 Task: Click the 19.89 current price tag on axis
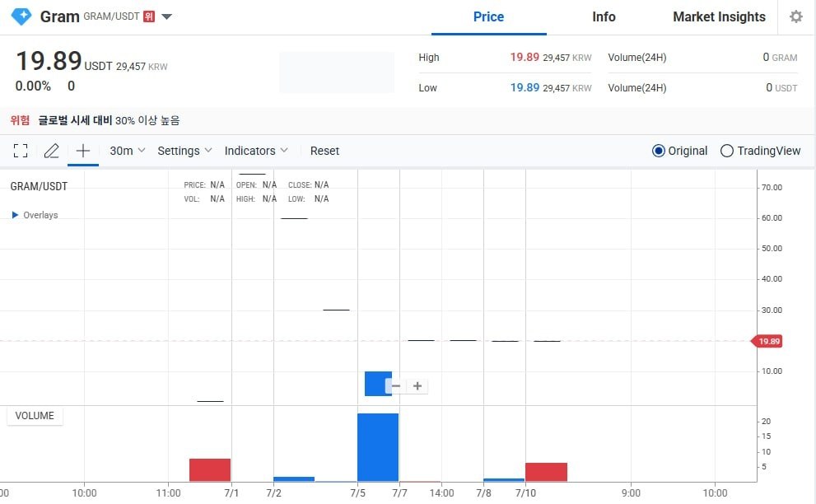click(x=767, y=341)
